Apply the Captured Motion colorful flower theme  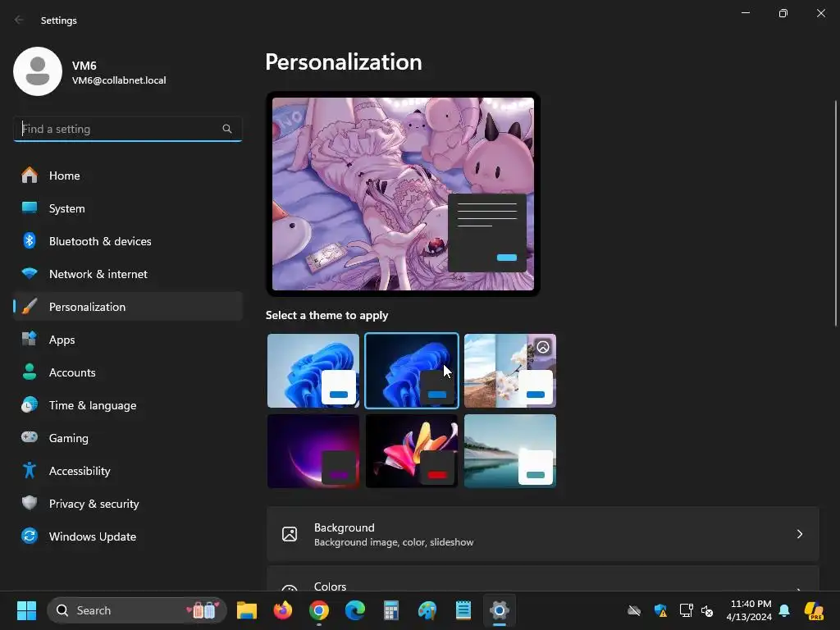(412, 451)
